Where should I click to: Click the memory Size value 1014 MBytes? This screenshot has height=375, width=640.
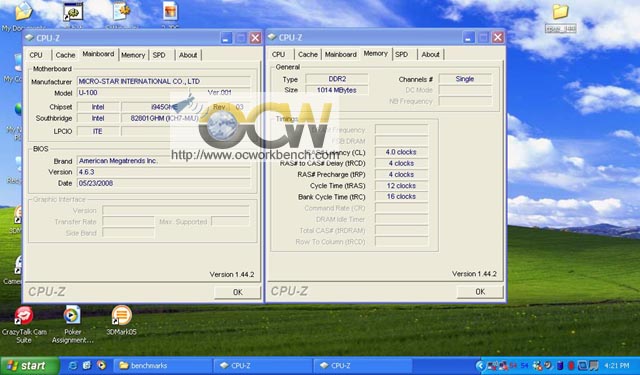(x=337, y=90)
